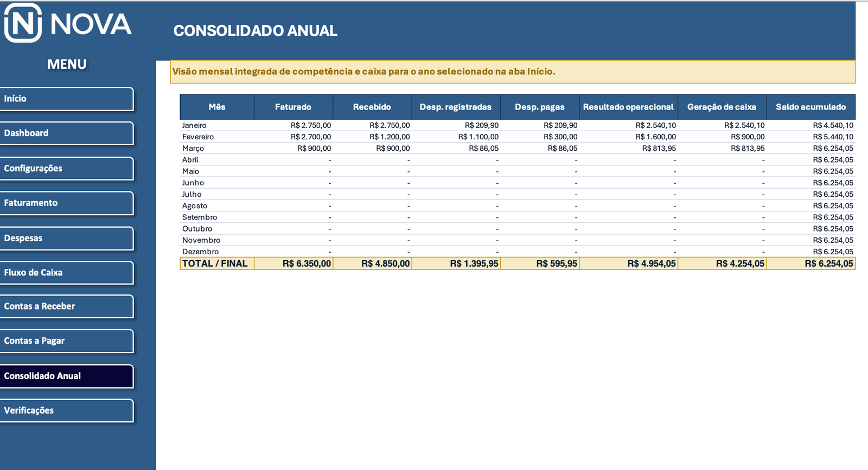Open the Despesas menu item
The height and width of the screenshot is (470, 868).
click(x=67, y=239)
